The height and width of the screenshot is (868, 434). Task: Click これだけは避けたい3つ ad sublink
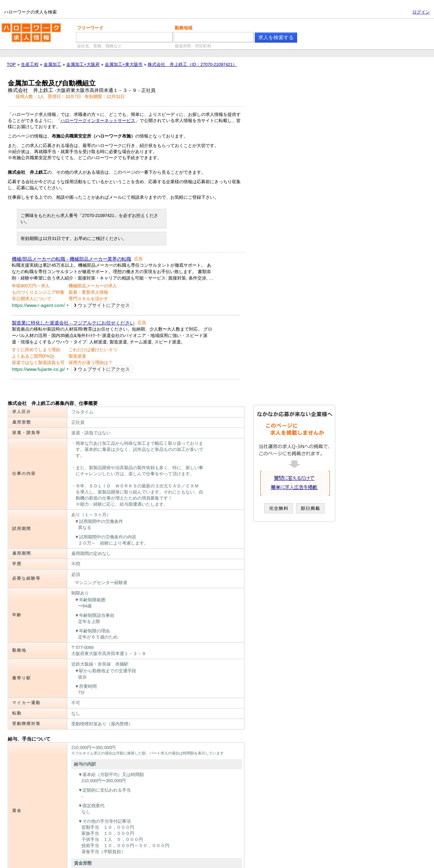tap(93, 350)
